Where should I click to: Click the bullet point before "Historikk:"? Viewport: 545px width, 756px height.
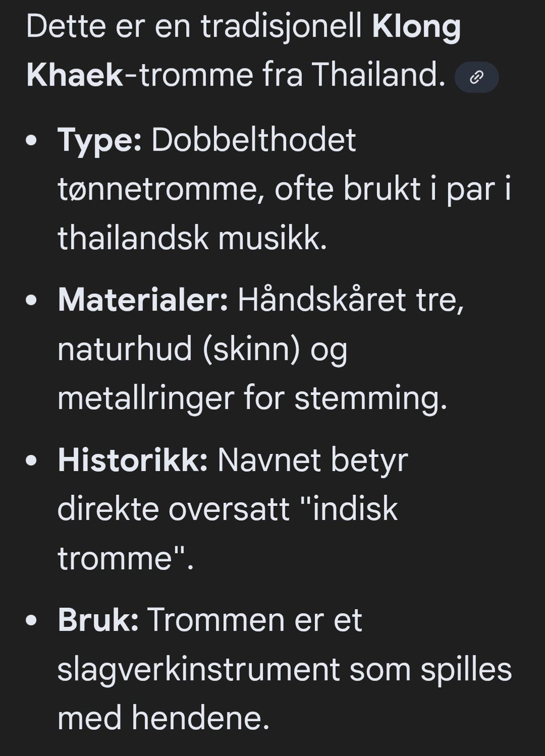pos(32,461)
